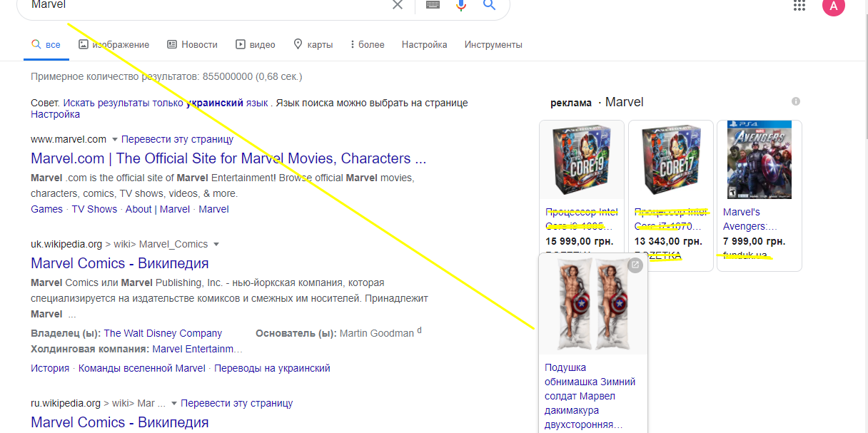Open the Marvel.com Official Site result

(x=228, y=158)
